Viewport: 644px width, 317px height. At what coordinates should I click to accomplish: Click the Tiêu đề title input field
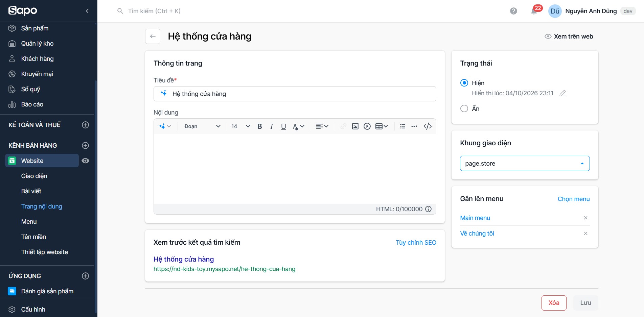pyautogui.click(x=295, y=94)
